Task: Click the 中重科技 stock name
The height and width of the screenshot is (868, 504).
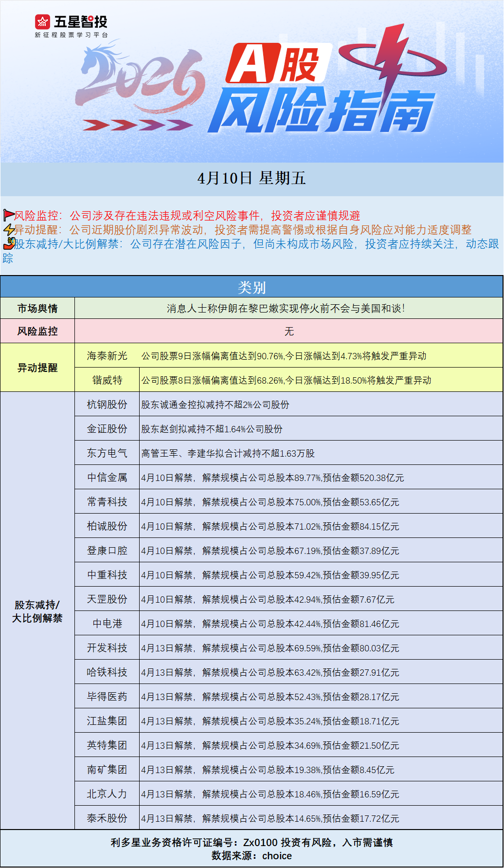Action: coord(107,575)
